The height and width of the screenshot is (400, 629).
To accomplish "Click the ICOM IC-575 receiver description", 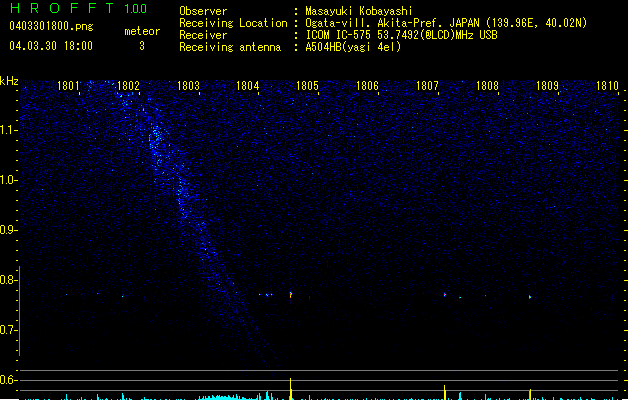I will pos(401,35).
